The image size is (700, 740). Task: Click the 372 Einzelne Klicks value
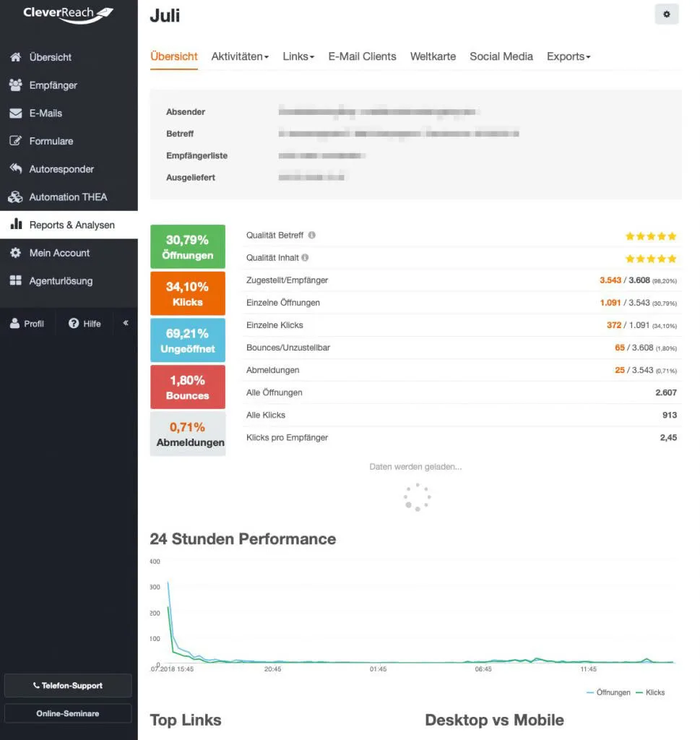(614, 325)
